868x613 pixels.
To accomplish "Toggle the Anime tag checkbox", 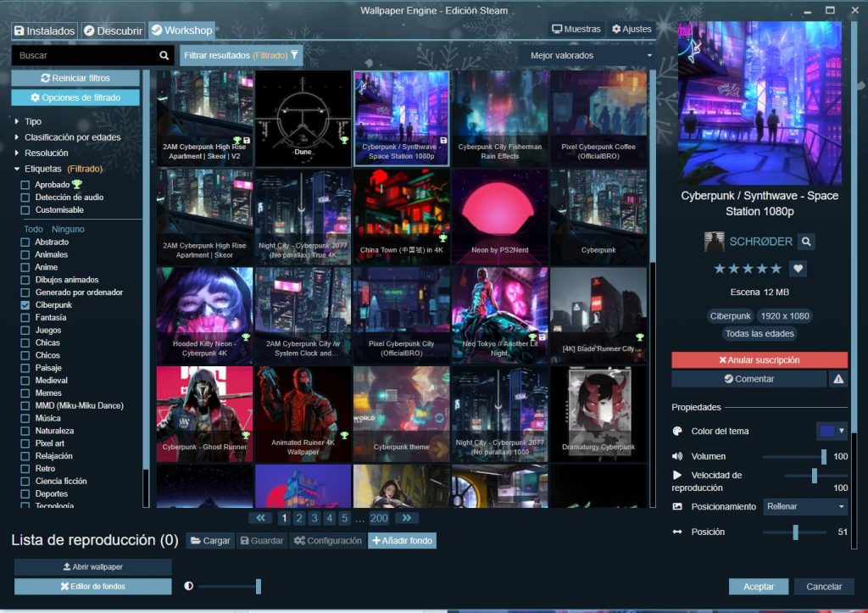I will 25,267.
